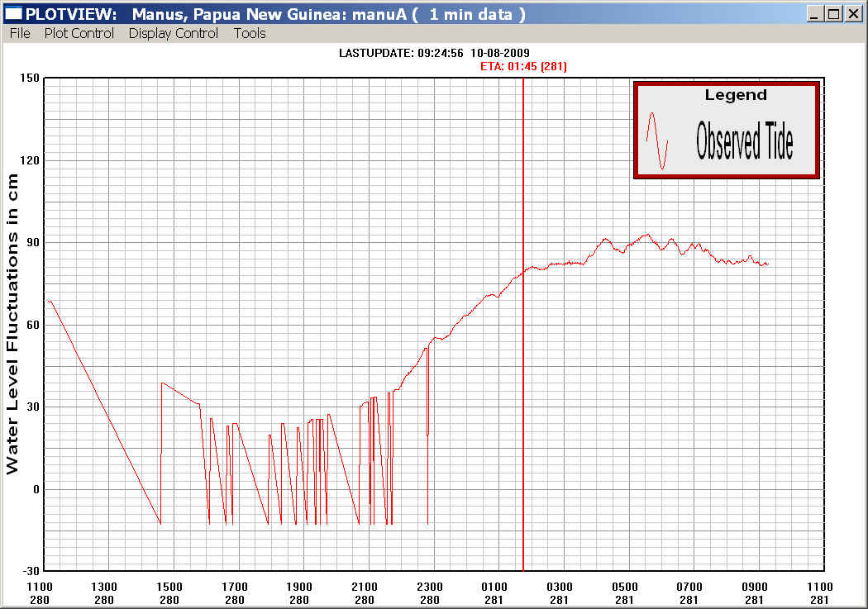Click the PLOTVIEW title bar window icon

(13, 13)
